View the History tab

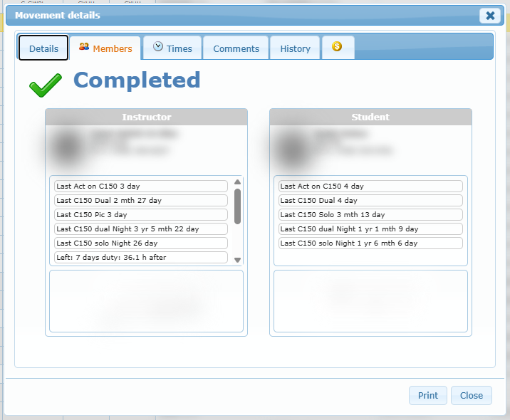295,48
